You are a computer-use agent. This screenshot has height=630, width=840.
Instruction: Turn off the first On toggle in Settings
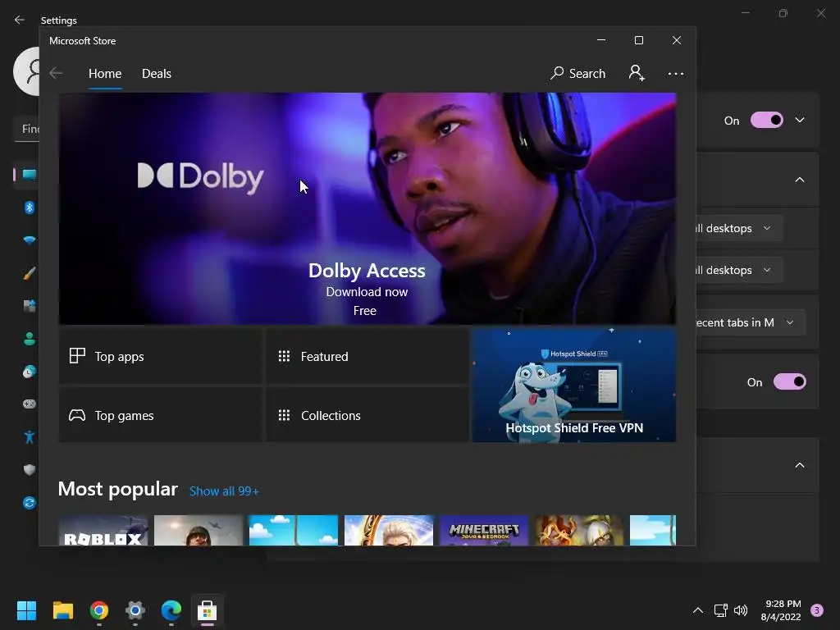(x=767, y=120)
